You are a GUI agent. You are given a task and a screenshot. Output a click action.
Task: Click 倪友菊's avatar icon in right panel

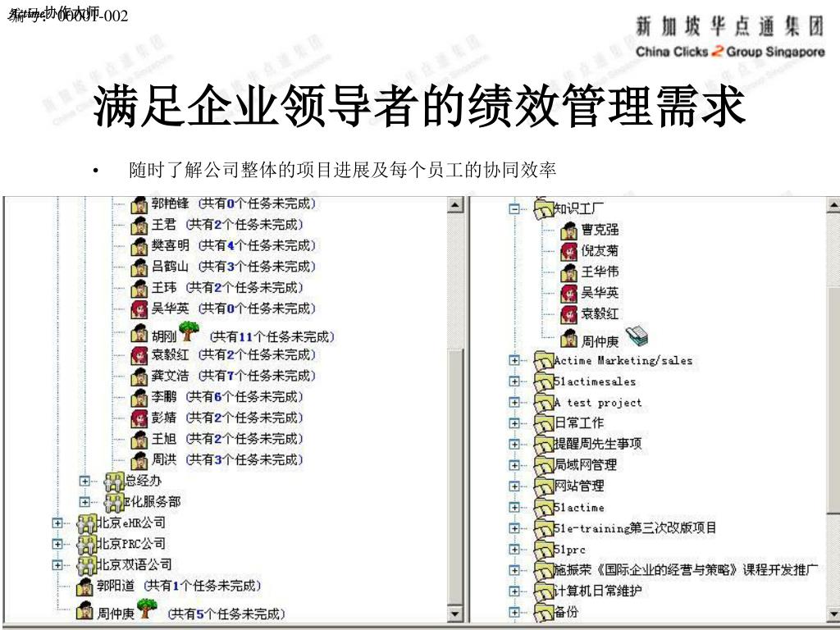point(568,251)
